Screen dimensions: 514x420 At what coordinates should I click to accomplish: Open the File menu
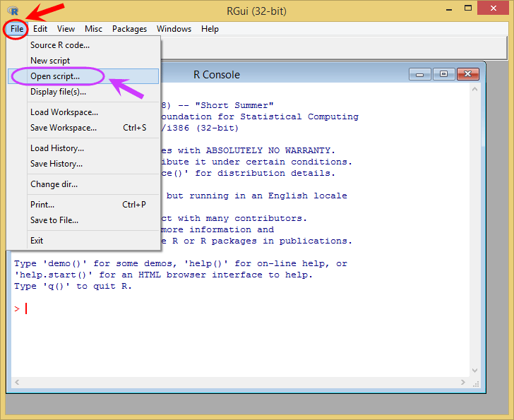[17, 29]
